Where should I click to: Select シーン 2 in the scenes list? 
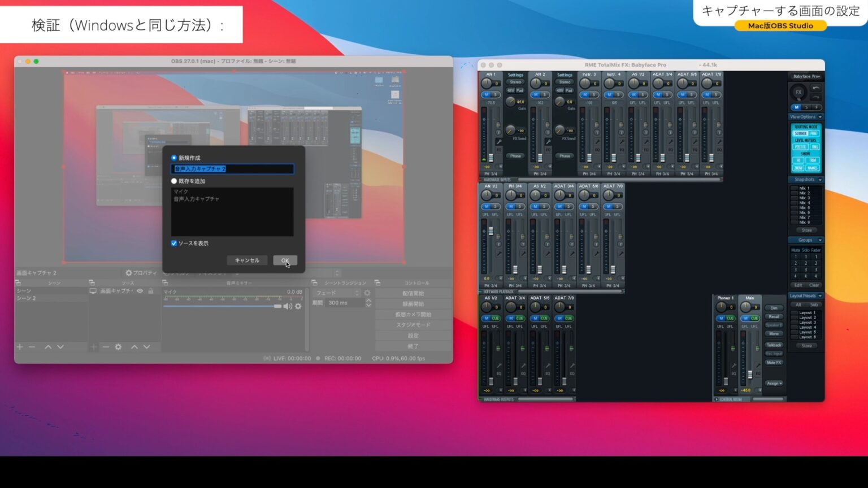(51, 298)
